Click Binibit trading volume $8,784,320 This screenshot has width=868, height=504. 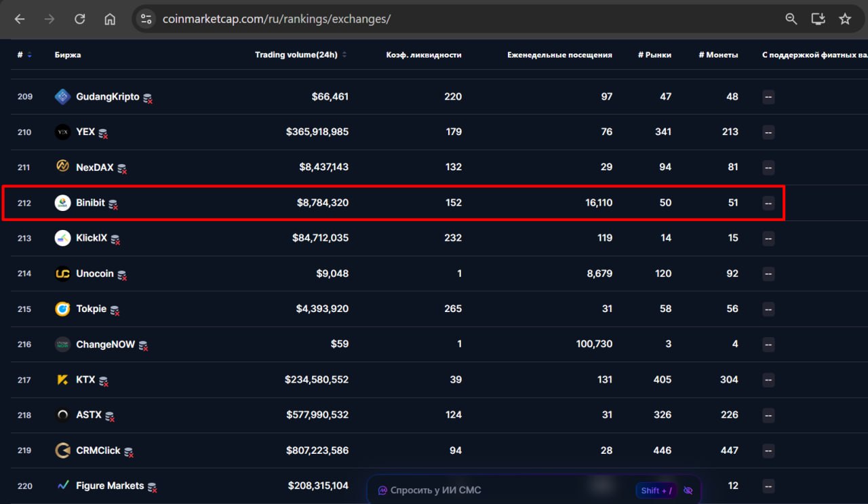click(x=323, y=203)
